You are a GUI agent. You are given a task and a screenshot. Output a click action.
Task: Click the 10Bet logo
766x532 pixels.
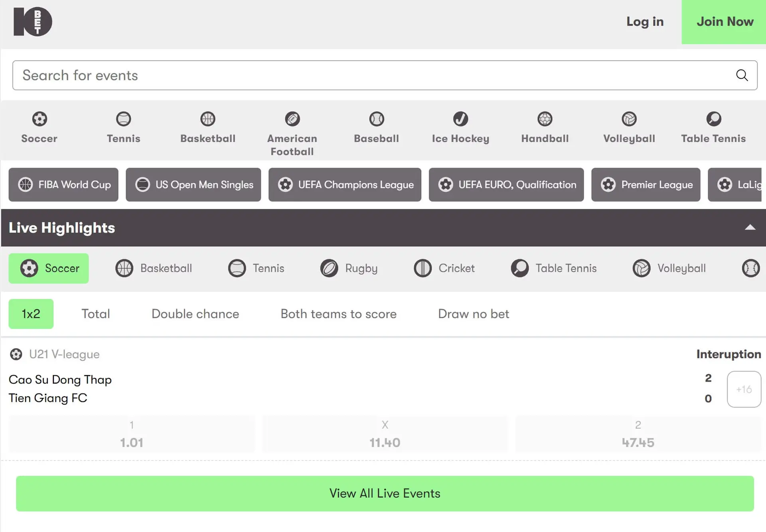pos(33,22)
